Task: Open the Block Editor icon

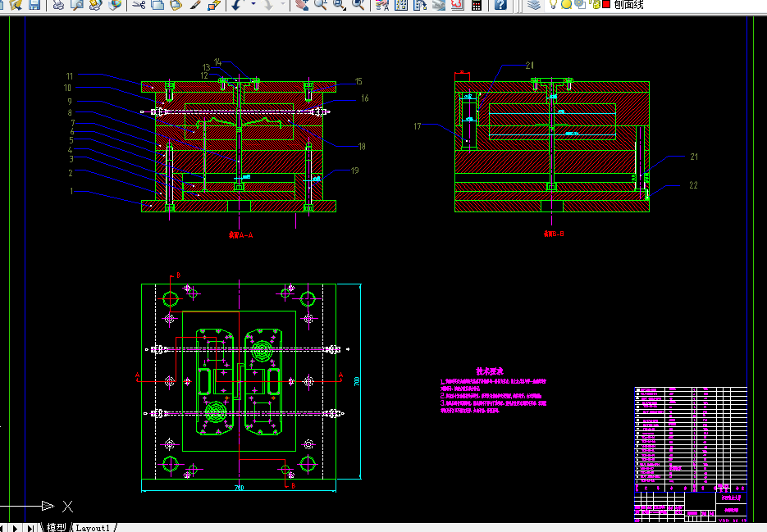Action: [x=214, y=4]
